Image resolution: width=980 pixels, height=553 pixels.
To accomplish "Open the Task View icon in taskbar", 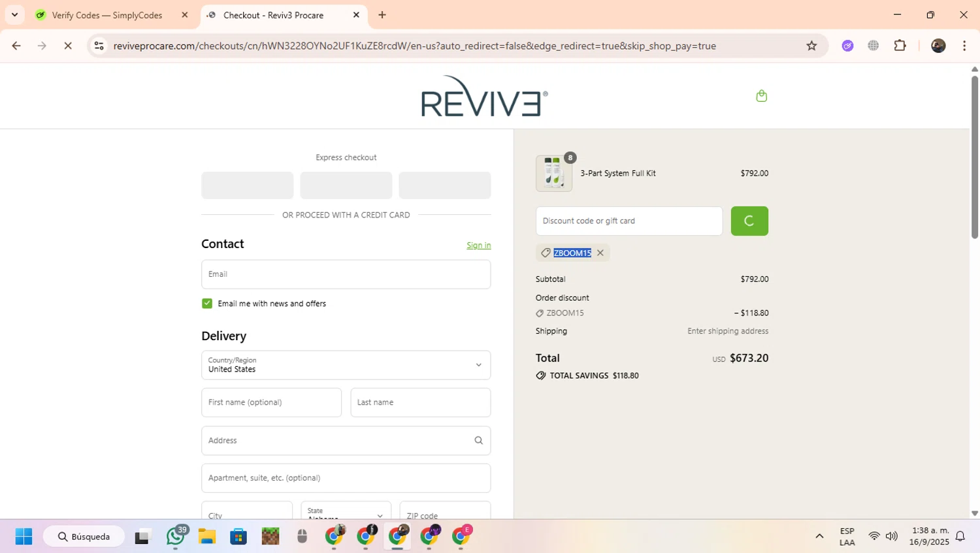I will (x=142, y=537).
